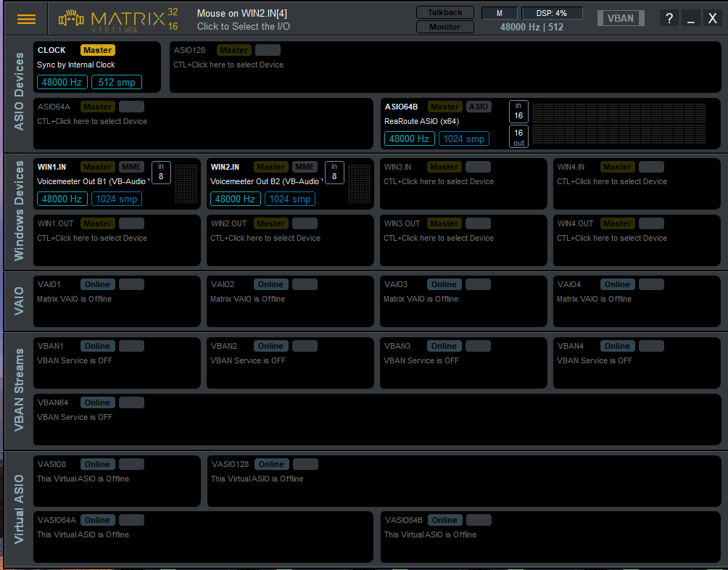728x570 pixels.
Task: Toggle Master on WIN2.IN device
Action: tap(271, 167)
